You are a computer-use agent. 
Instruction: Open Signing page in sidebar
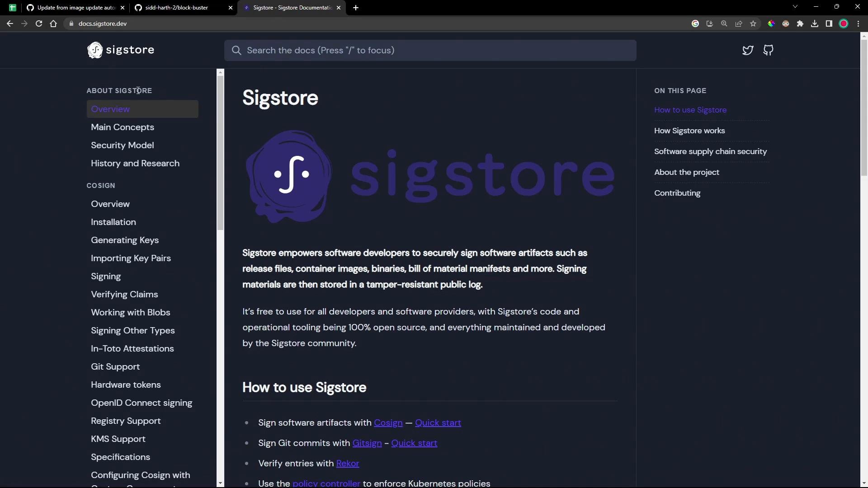coord(106,277)
